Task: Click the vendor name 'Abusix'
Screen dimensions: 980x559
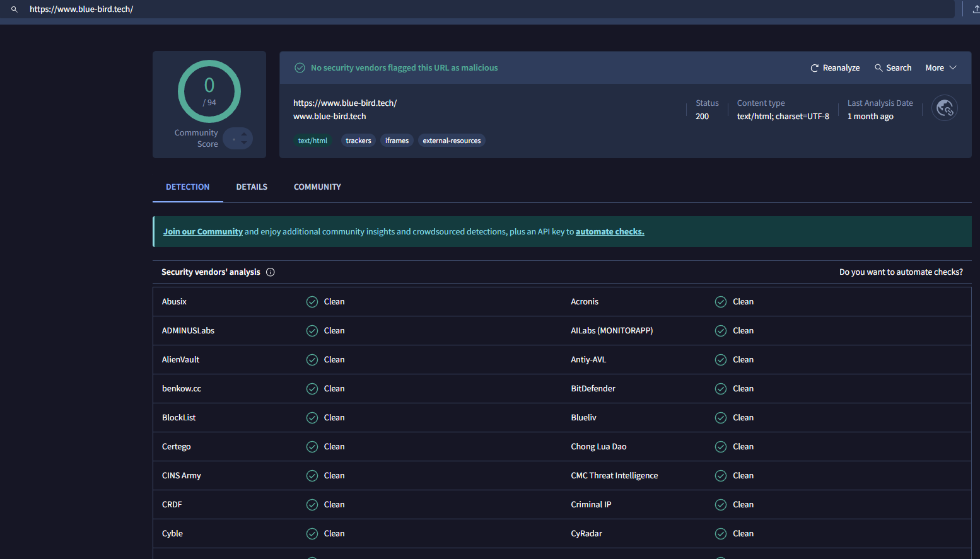Action: tap(174, 302)
